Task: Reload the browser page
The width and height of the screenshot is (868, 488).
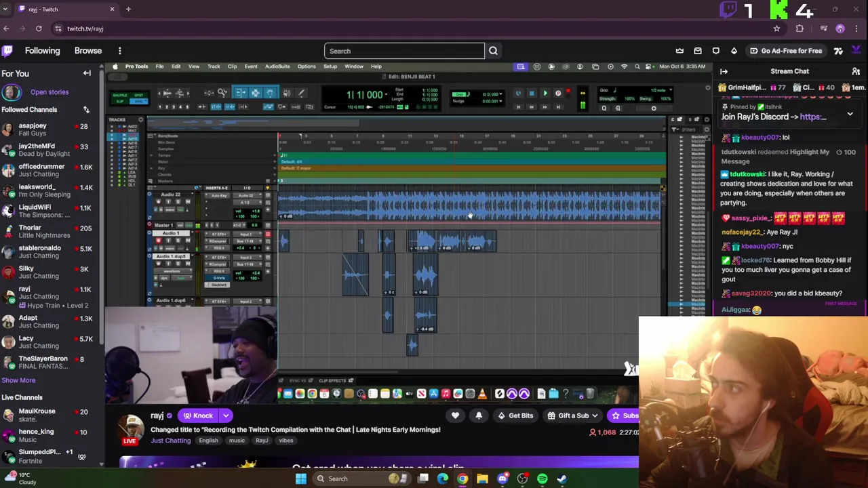Action: point(39,28)
